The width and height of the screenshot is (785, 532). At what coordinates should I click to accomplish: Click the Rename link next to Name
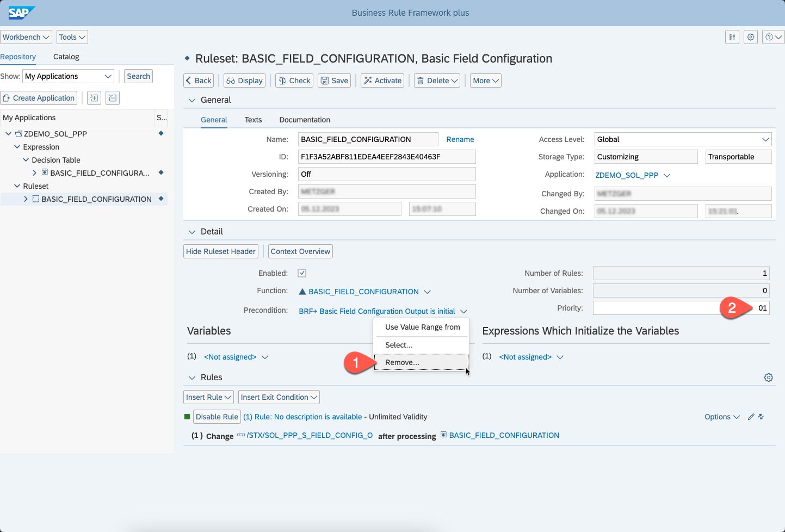pos(460,139)
